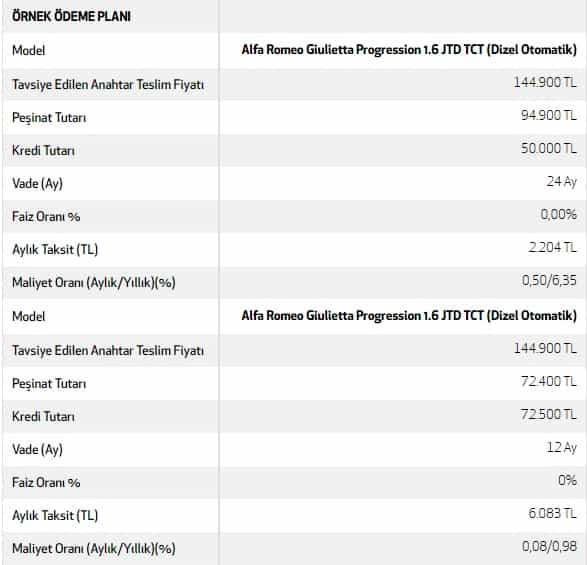
Task: Click the second Kredi Tutarı label
Action: pos(43,416)
